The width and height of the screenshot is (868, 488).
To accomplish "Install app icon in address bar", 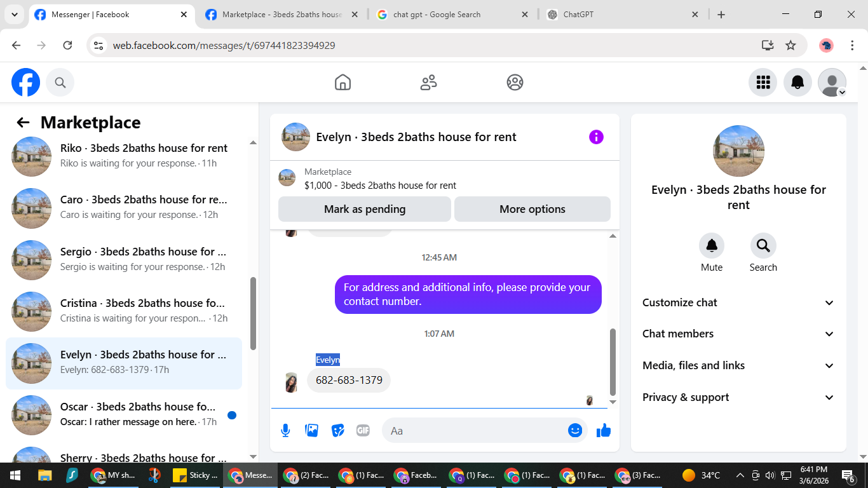I will [x=768, y=45].
